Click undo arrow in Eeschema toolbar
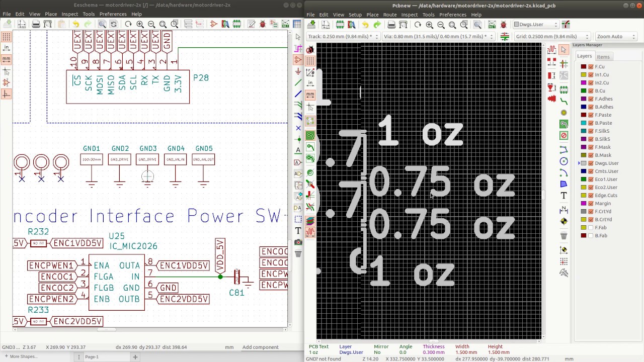The height and width of the screenshot is (362, 644). coord(75,24)
